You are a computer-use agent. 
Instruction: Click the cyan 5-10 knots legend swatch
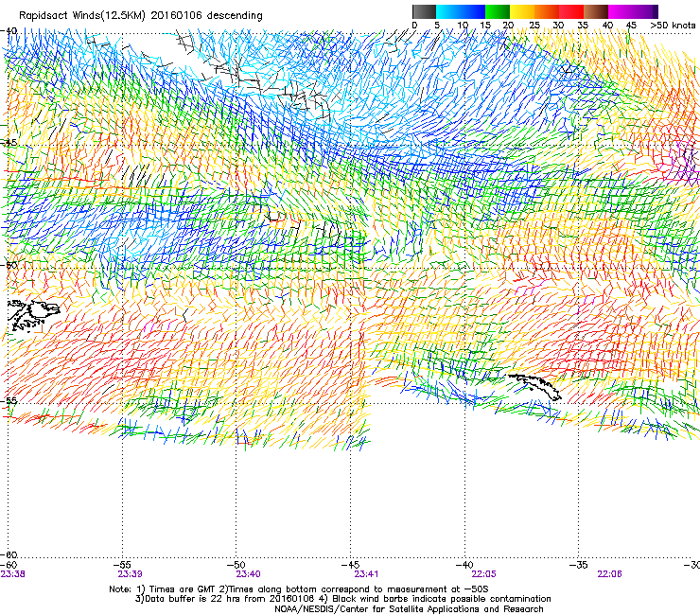pos(448,11)
